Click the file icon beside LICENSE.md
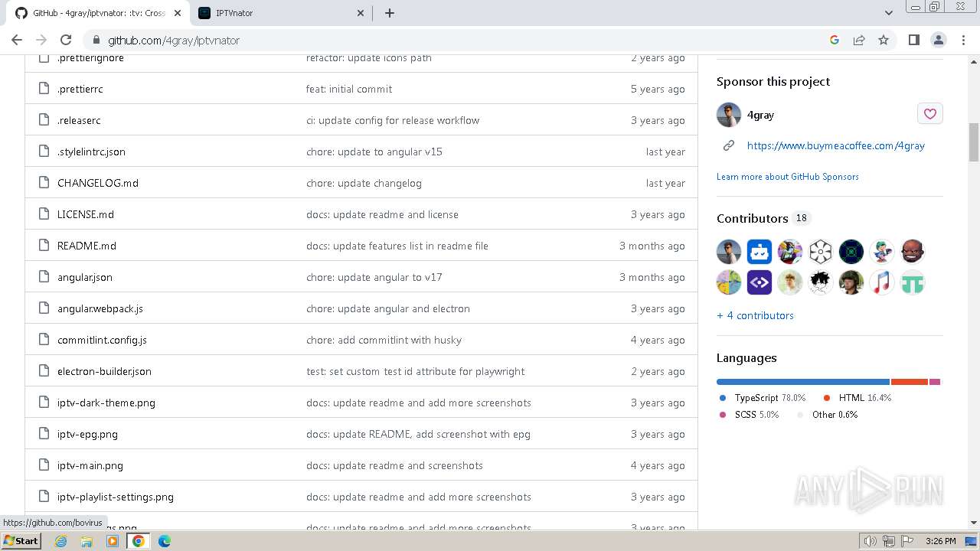The image size is (980, 551). 44,214
